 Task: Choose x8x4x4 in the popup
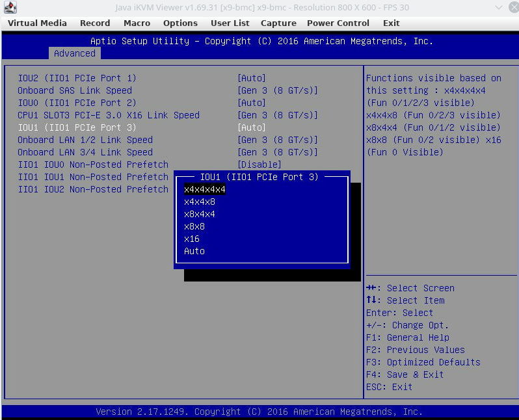[200, 214]
